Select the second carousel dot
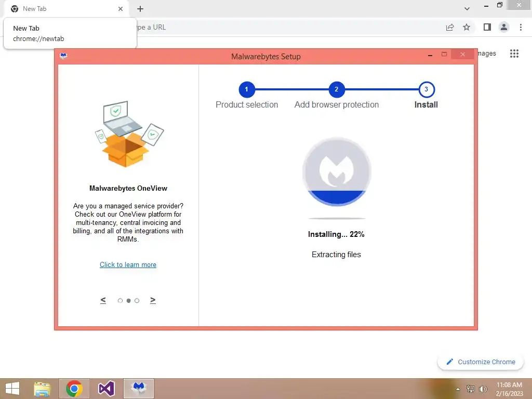Viewport: 532px width, 399px height. [129, 301]
